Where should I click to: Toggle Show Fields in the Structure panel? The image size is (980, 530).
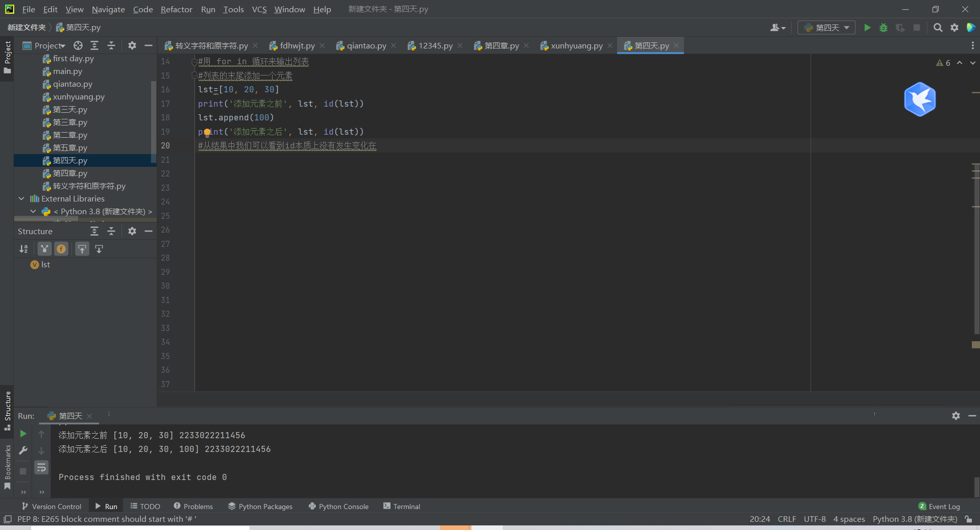(61, 249)
